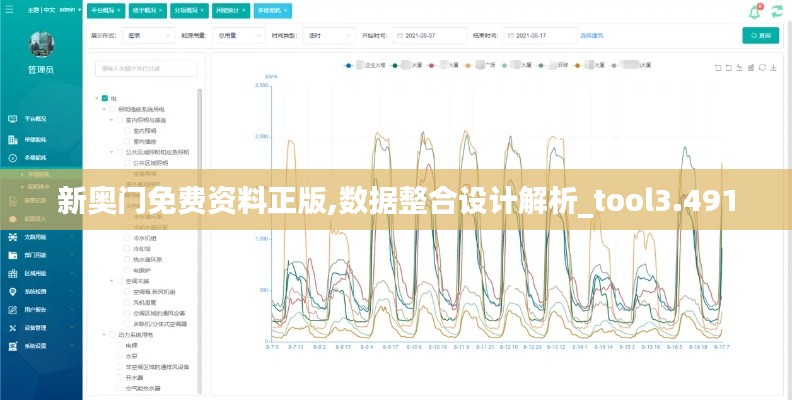
Task: Click the administrator avatar picture
Action: (41, 44)
